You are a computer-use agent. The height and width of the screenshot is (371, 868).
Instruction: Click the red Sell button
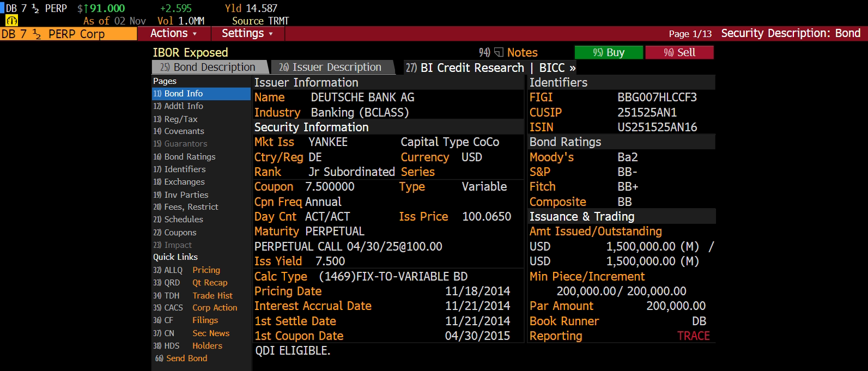coord(679,53)
